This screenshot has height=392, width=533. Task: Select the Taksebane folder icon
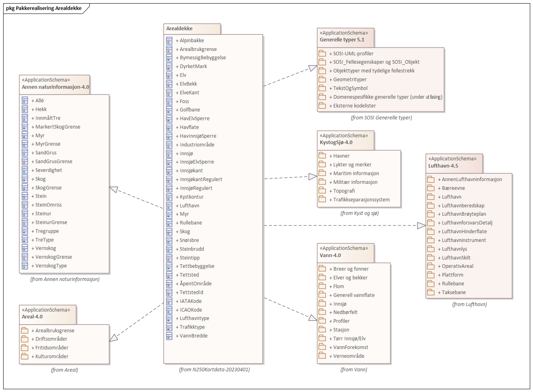(431, 292)
